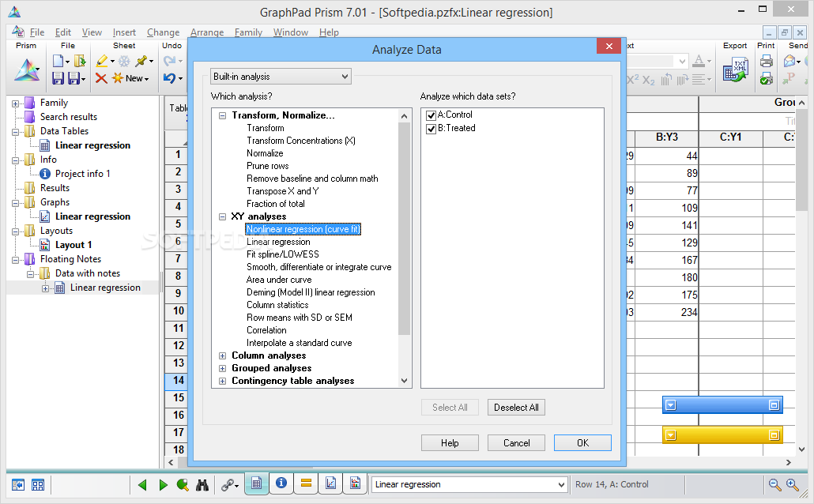Open the Insert menu
Viewport: 814px width, 504px height.
pos(124,32)
